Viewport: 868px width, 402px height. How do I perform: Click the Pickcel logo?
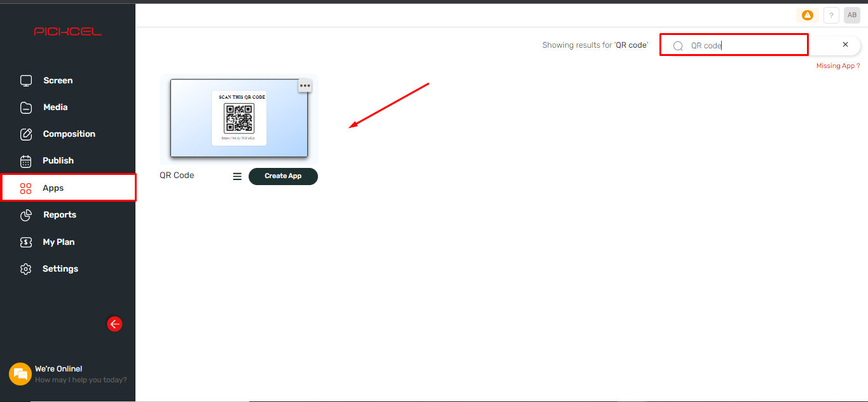[x=68, y=31]
